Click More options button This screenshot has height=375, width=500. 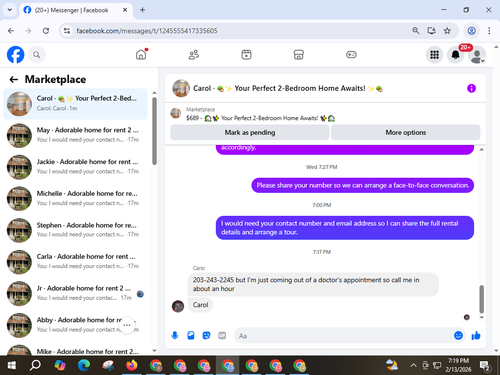click(406, 132)
